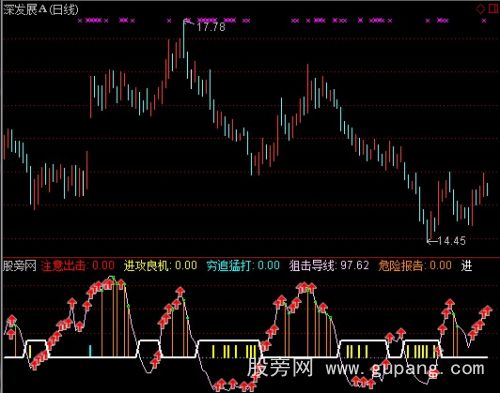Click the 股旁网 indicator name label
The width and height of the screenshot is (500, 393).
pyautogui.click(x=20, y=266)
